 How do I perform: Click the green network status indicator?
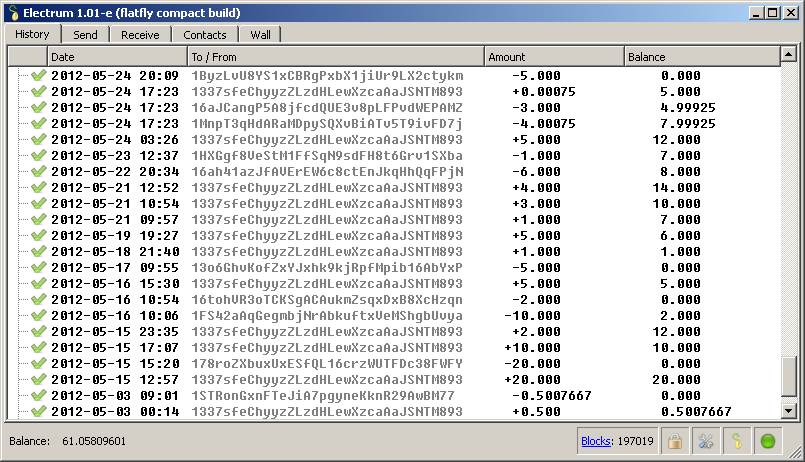coord(768,441)
